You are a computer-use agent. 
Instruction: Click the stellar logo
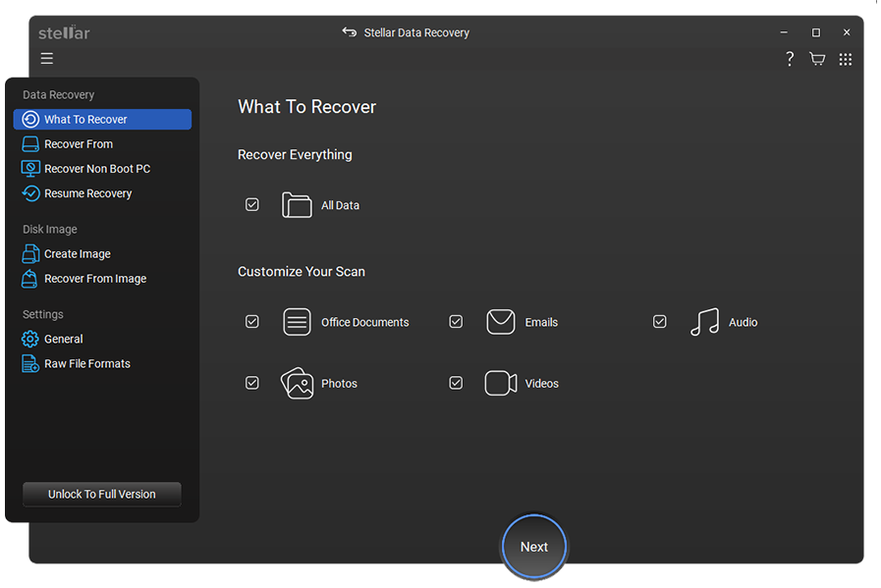click(x=64, y=32)
